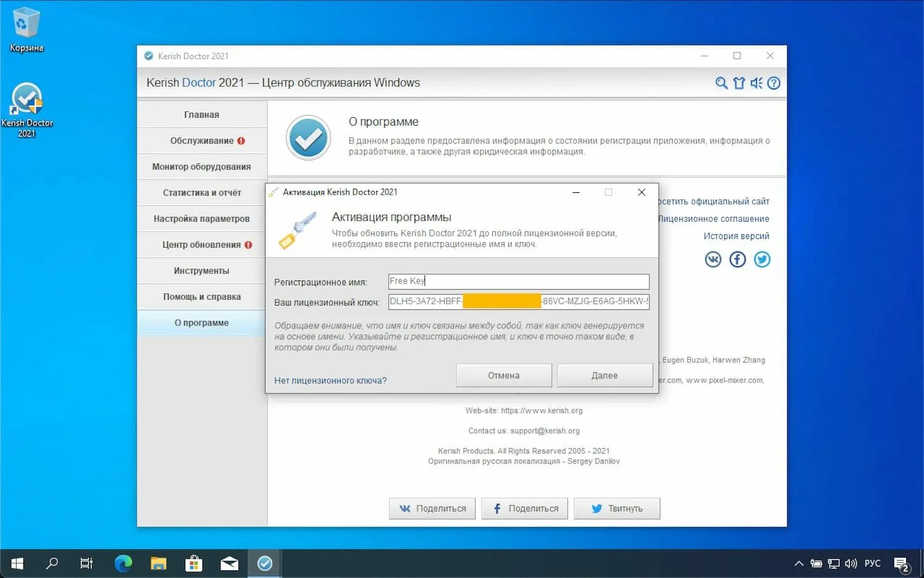Image resolution: width=924 pixels, height=578 pixels.
Task: Open Mail app from taskbar
Action: click(229, 563)
